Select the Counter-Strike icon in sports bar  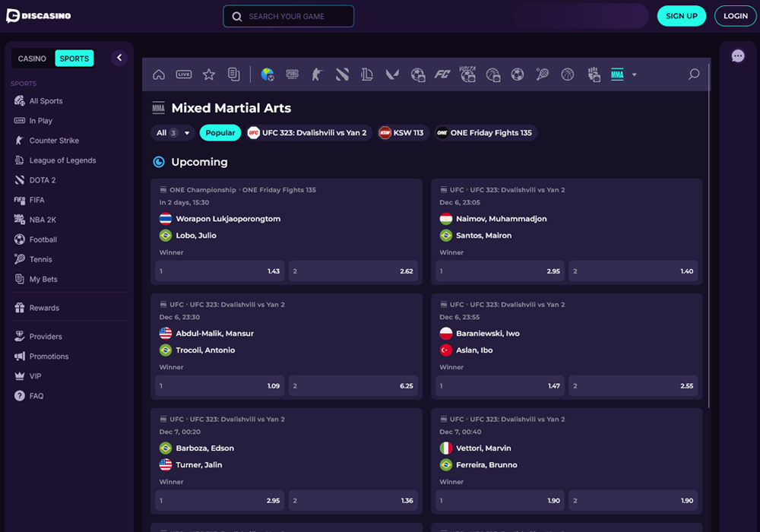pos(317,74)
